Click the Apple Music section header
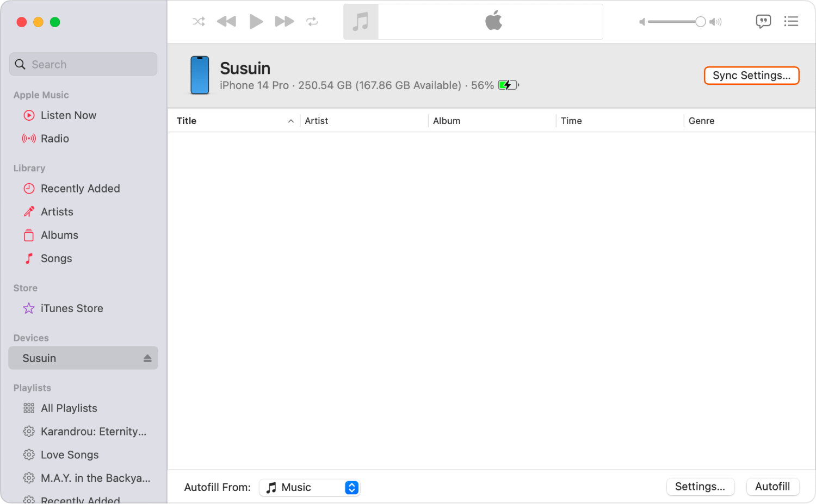 click(x=41, y=95)
